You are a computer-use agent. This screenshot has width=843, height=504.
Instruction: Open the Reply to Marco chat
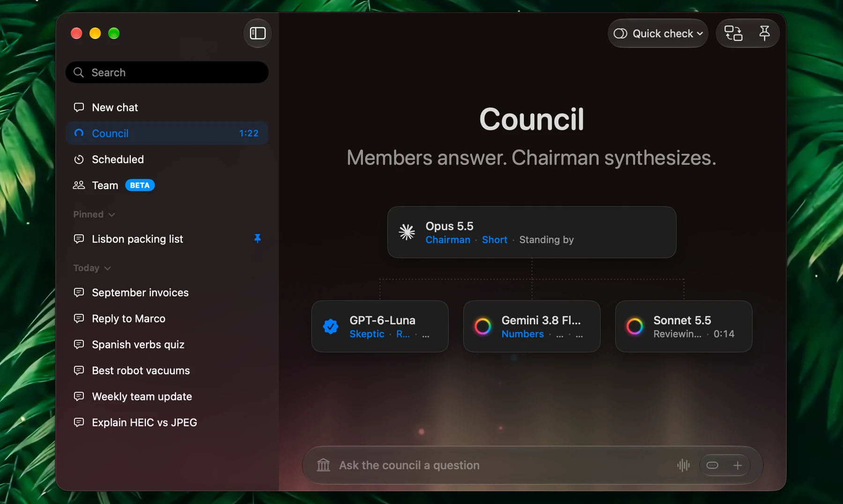(x=167, y=319)
